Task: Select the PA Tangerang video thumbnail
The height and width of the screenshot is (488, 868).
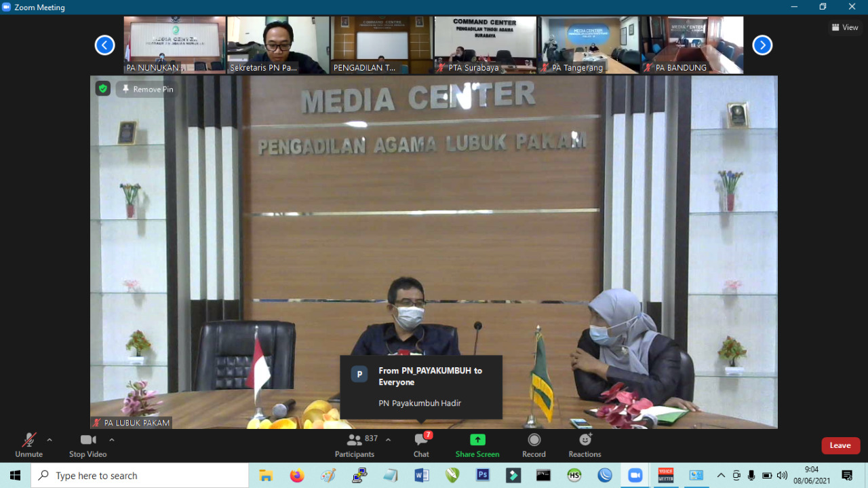Action: click(589, 45)
